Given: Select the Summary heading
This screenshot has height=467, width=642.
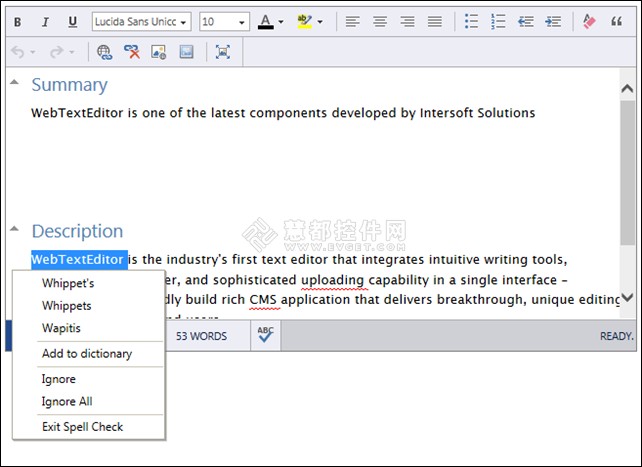Looking at the screenshot, I should (70, 85).
